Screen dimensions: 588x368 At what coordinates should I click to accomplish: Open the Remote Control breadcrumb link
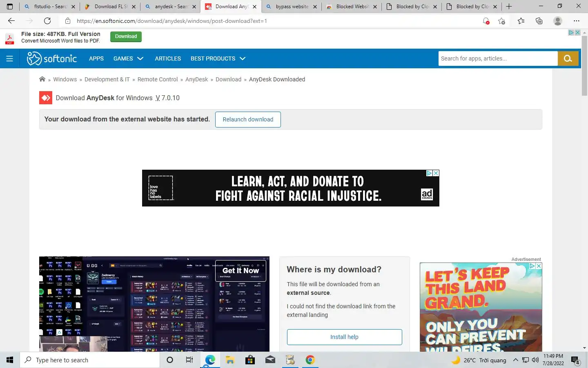158,79
